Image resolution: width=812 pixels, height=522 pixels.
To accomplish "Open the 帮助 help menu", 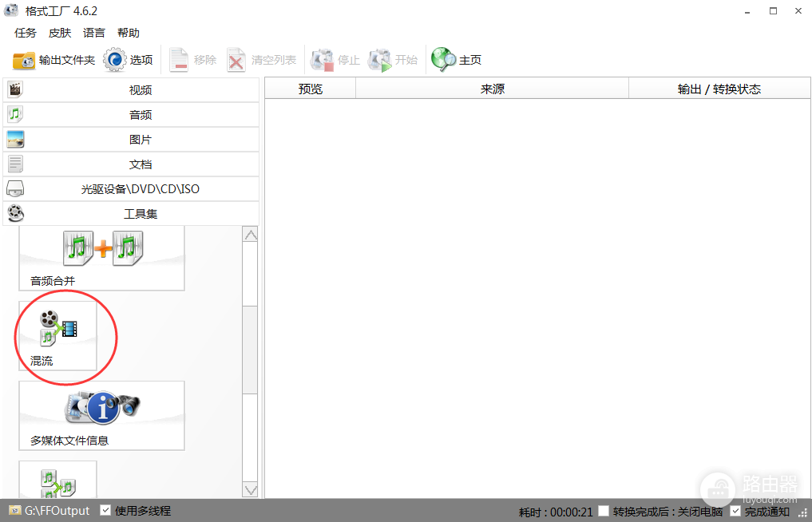I will pos(129,34).
